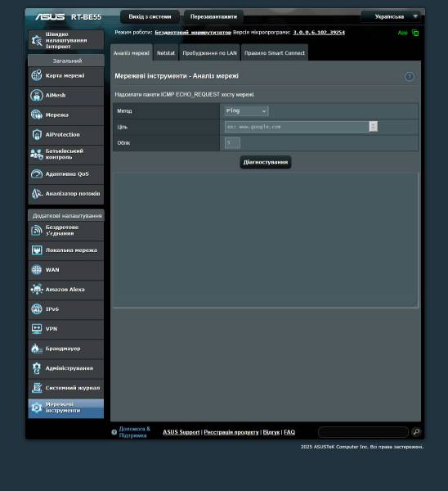Open the FAQ link
The image size is (448, 491).
pos(289,432)
